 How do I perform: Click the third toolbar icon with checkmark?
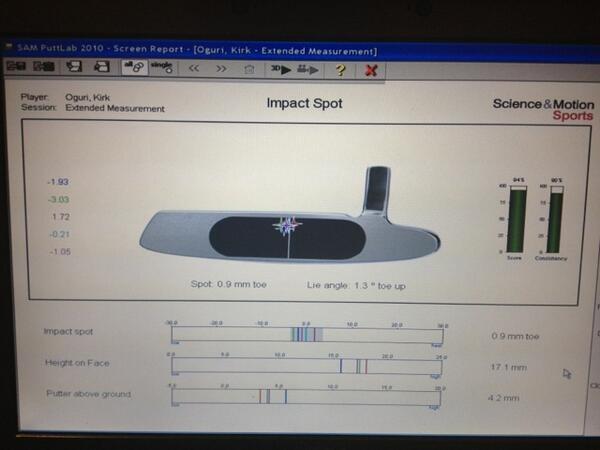[74, 66]
